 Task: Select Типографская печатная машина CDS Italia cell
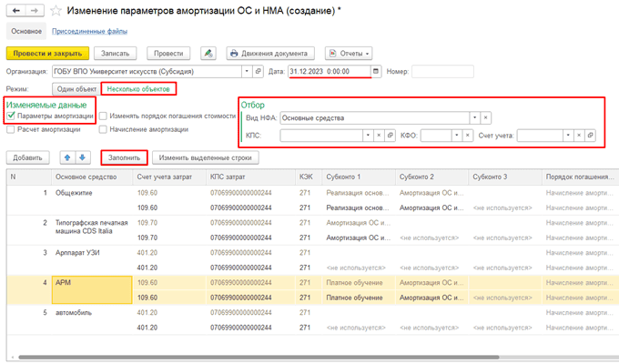click(x=92, y=230)
